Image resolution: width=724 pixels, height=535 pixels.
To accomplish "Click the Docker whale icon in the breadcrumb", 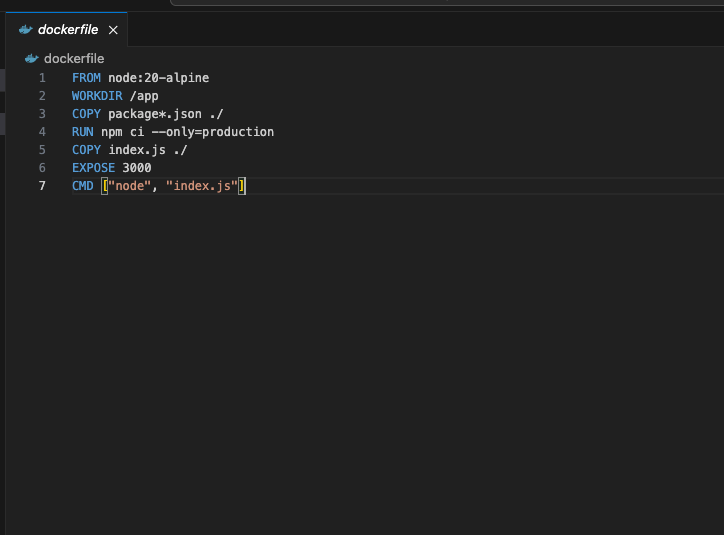I will pyautogui.click(x=32, y=59).
